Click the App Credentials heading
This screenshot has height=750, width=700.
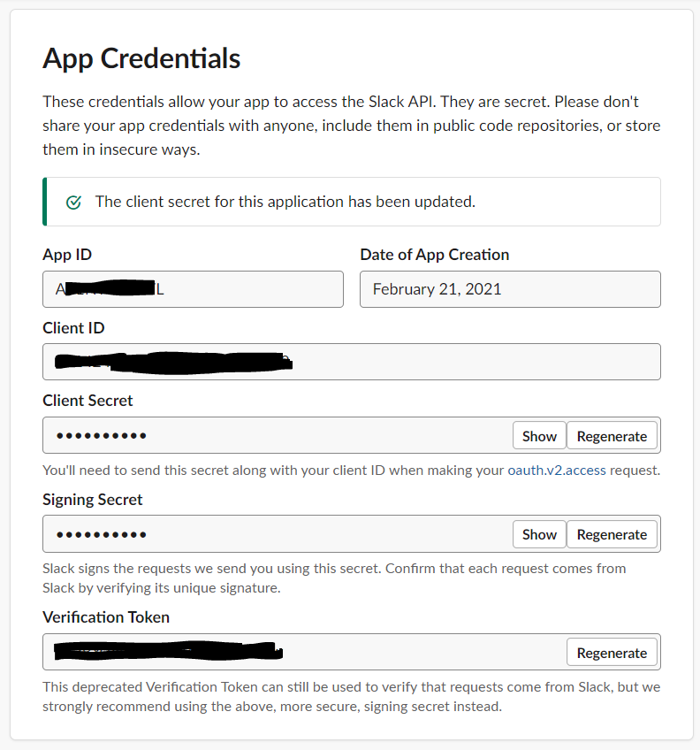(141, 59)
